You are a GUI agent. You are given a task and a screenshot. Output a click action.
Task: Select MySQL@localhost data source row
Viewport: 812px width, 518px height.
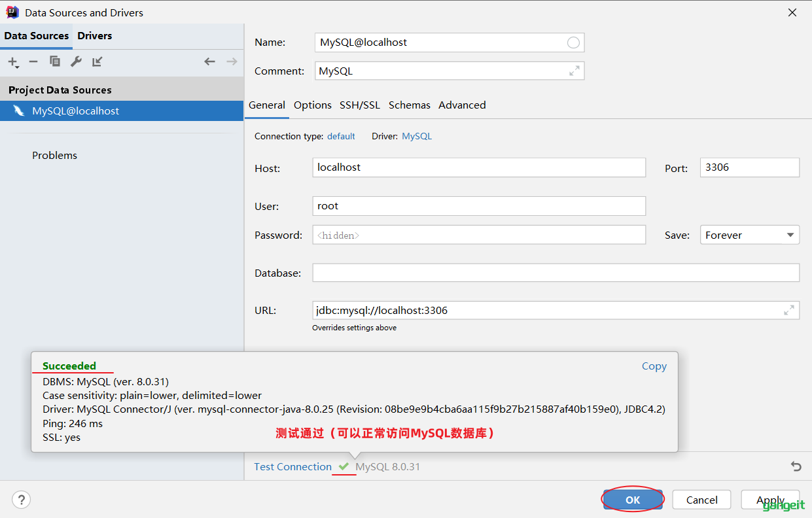[x=122, y=111]
